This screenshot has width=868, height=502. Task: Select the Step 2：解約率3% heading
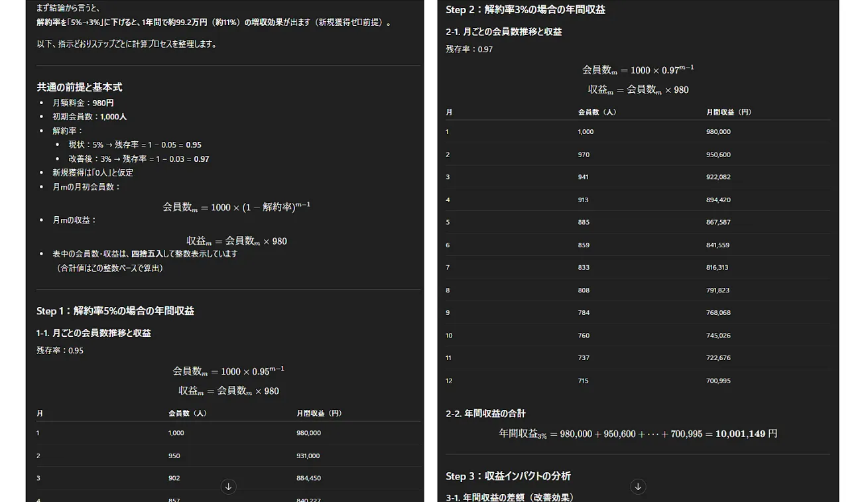pos(525,10)
